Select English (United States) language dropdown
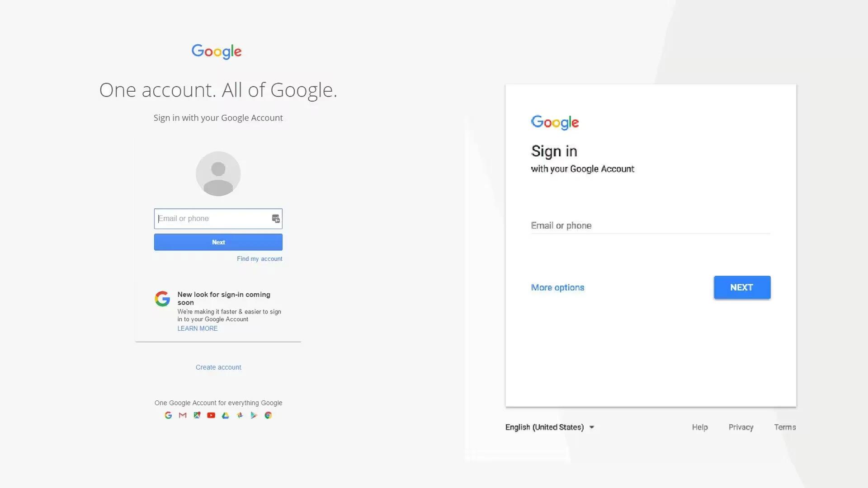The width and height of the screenshot is (868, 488). coord(549,427)
